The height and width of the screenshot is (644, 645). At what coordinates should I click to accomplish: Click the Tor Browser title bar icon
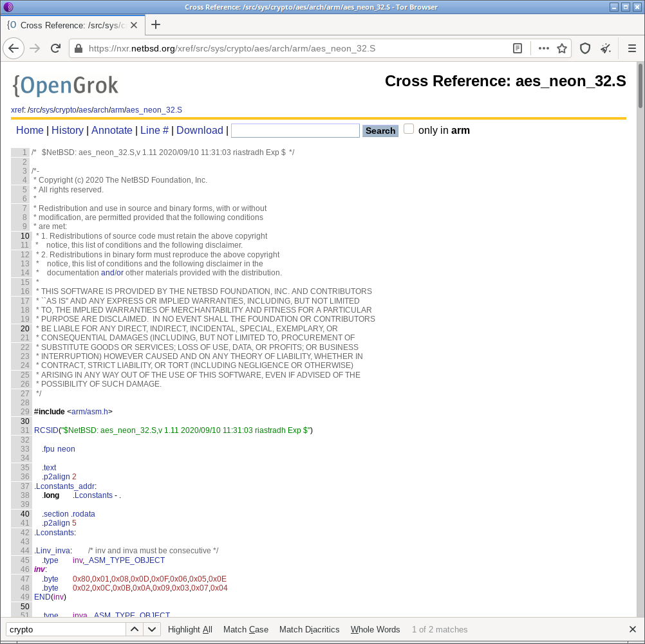click(8, 7)
